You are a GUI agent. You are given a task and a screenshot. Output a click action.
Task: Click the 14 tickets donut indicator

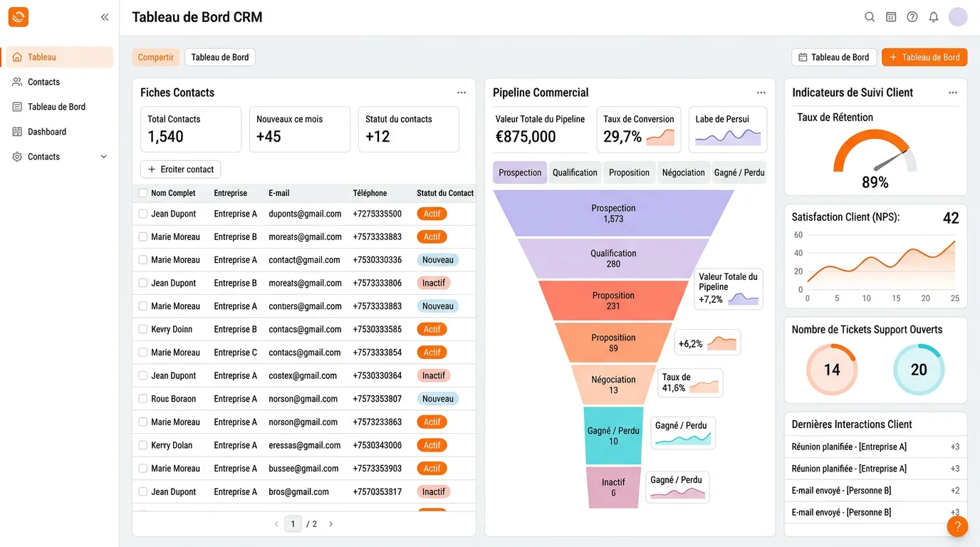click(x=832, y=370)
